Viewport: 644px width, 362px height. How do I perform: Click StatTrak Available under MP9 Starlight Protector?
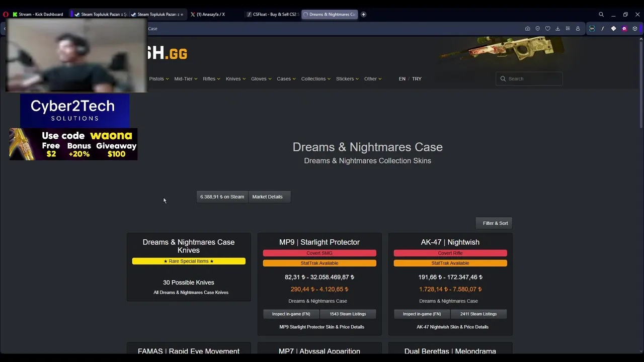pos(319,263)
